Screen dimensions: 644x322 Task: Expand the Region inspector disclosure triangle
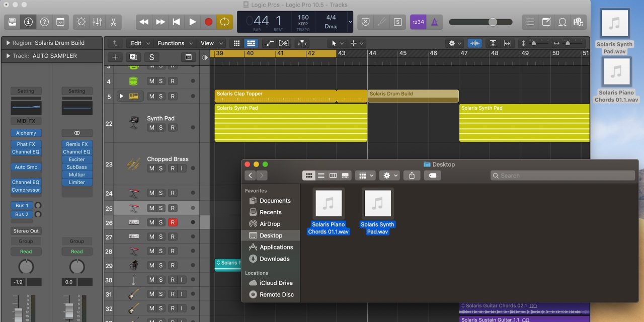(8, 43)
